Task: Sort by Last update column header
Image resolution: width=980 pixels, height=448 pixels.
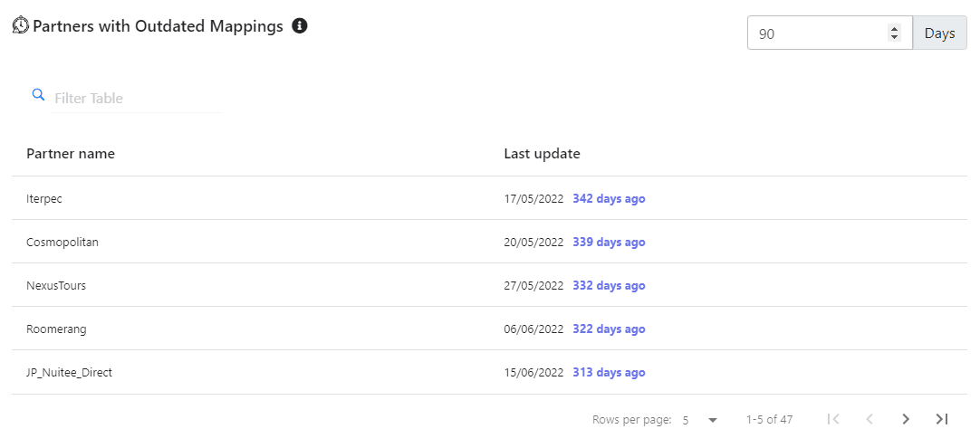Action: coord(542,154)
